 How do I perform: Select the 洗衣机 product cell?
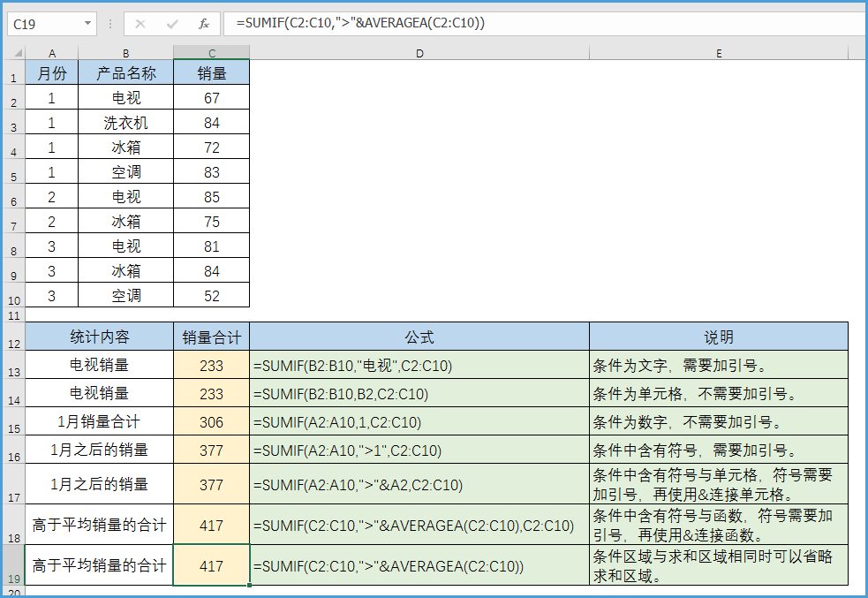[x=125, y=123]
